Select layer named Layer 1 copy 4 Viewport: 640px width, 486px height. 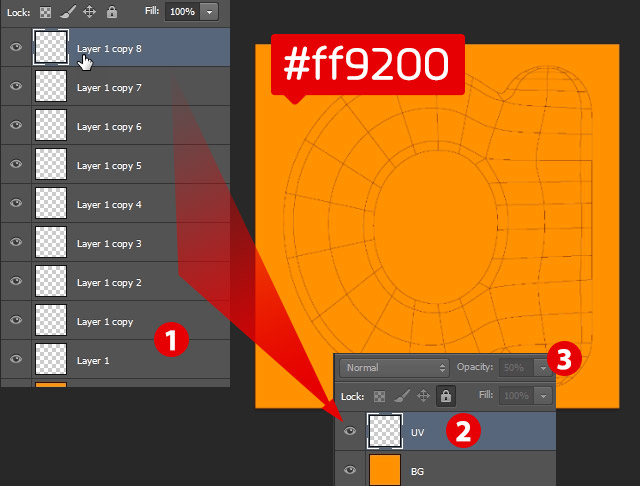tap(109, 204)
